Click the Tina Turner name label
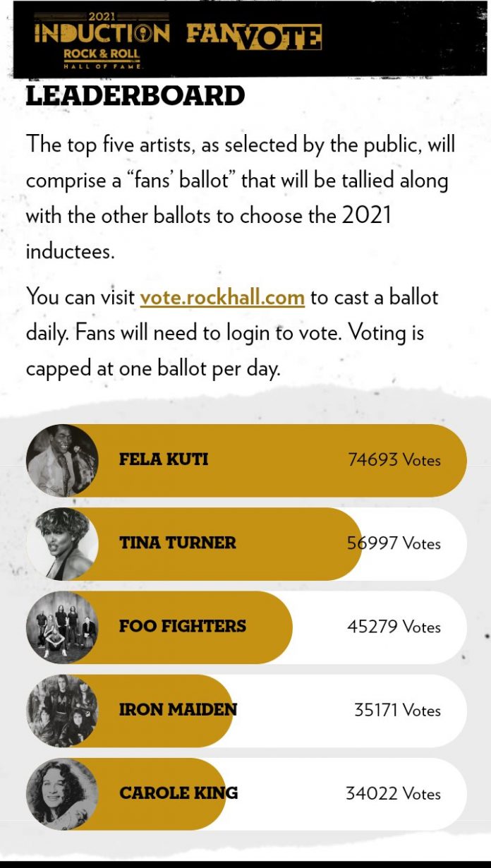The width and height of the screenshot is (491, 868). tap(178, 543)
